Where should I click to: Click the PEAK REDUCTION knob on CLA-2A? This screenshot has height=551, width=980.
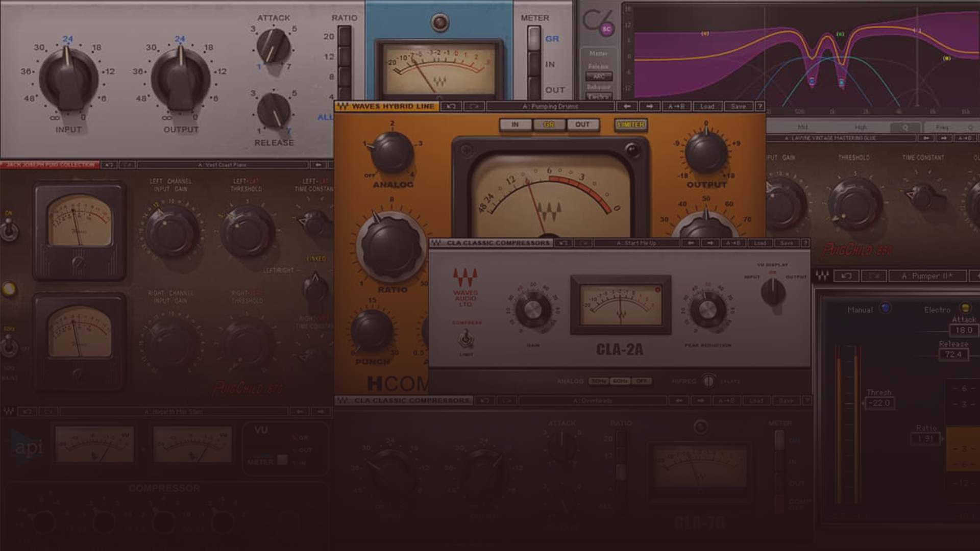(707, 309)
